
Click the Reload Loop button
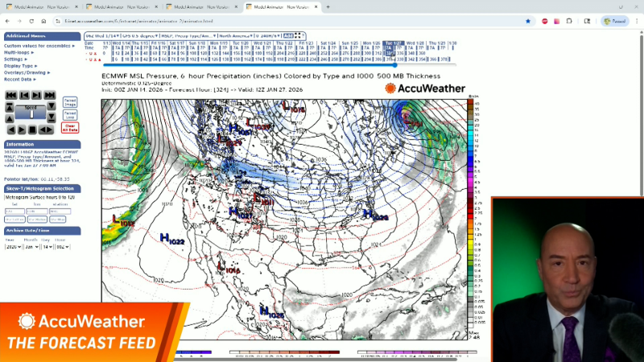(x=70, y=114)
